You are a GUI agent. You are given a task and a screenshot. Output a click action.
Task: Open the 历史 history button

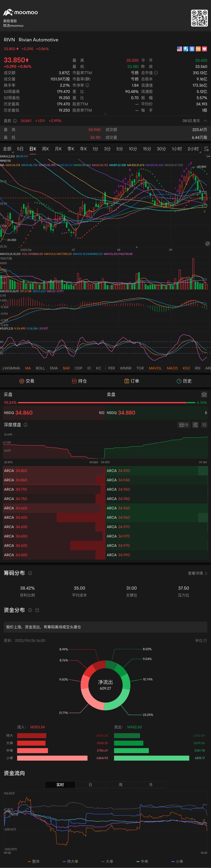click(184, 381)
